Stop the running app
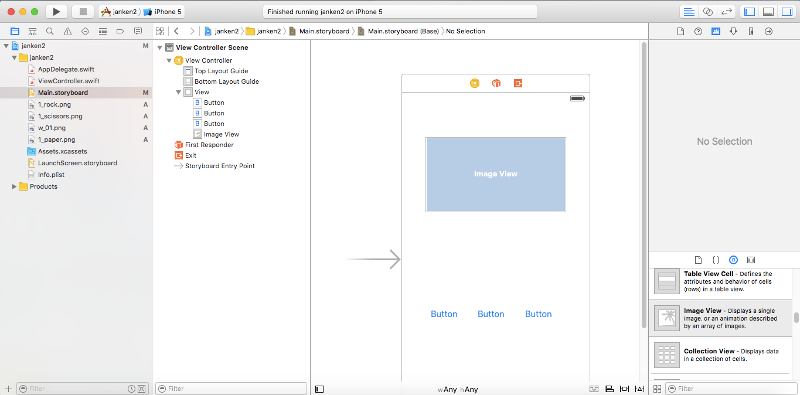This screenshot has height=395, width=800. coord(83,11)
